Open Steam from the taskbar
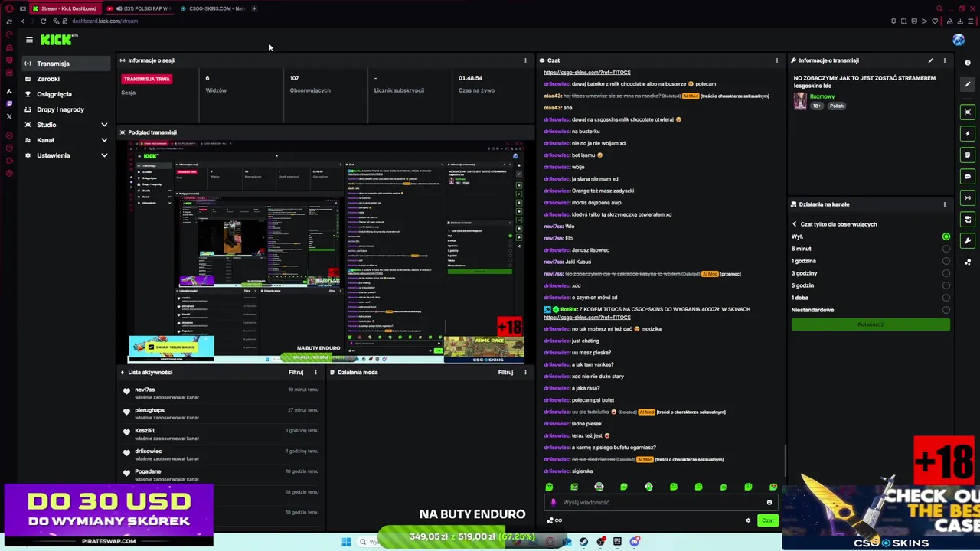Image resolution: width=980 pixels, height=551 pixels. click(x=583, y=542)
